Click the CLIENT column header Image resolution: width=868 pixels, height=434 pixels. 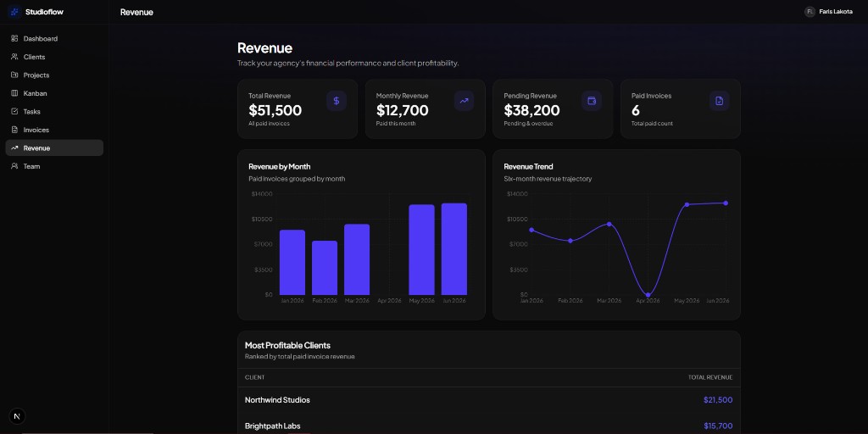pyautogui.click(x=254, y=377)
